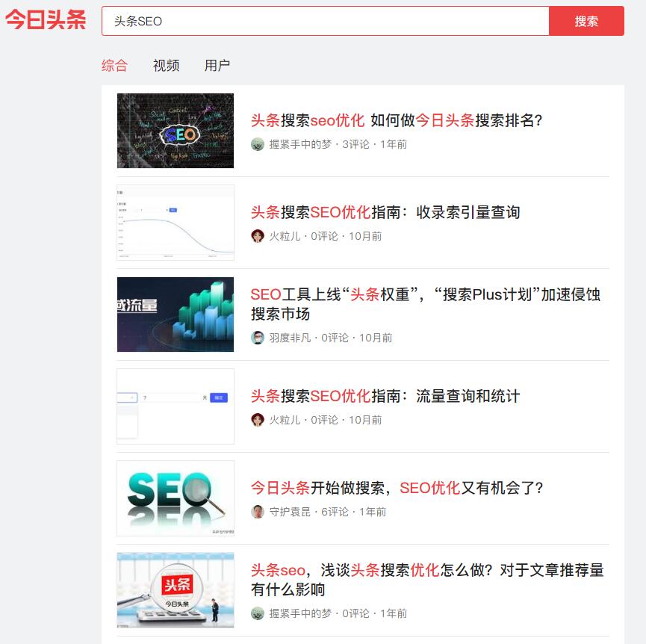Viewport: 646px width, 644px height.
Task: Click 握紧手中的梦's author avatar
Action: coord(257,143)
